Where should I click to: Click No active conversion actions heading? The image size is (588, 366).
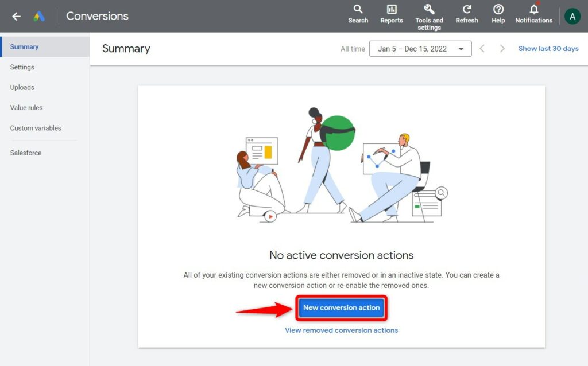point(341,255)
